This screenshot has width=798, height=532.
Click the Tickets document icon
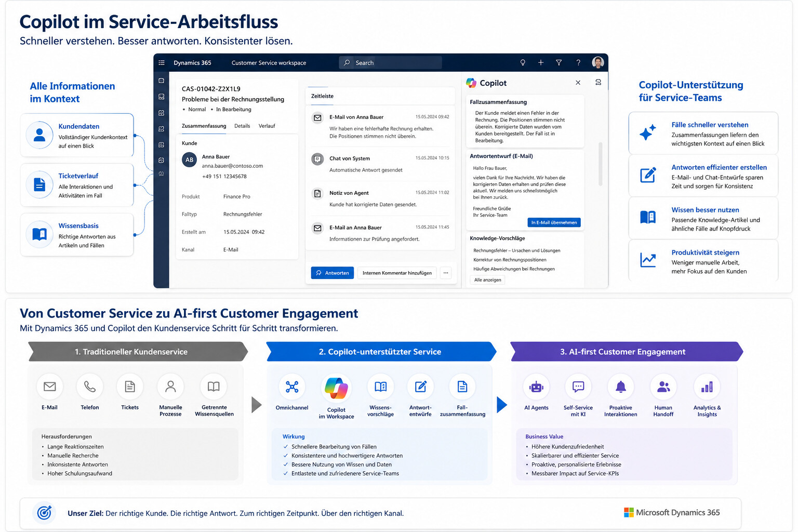pos(130,387)
